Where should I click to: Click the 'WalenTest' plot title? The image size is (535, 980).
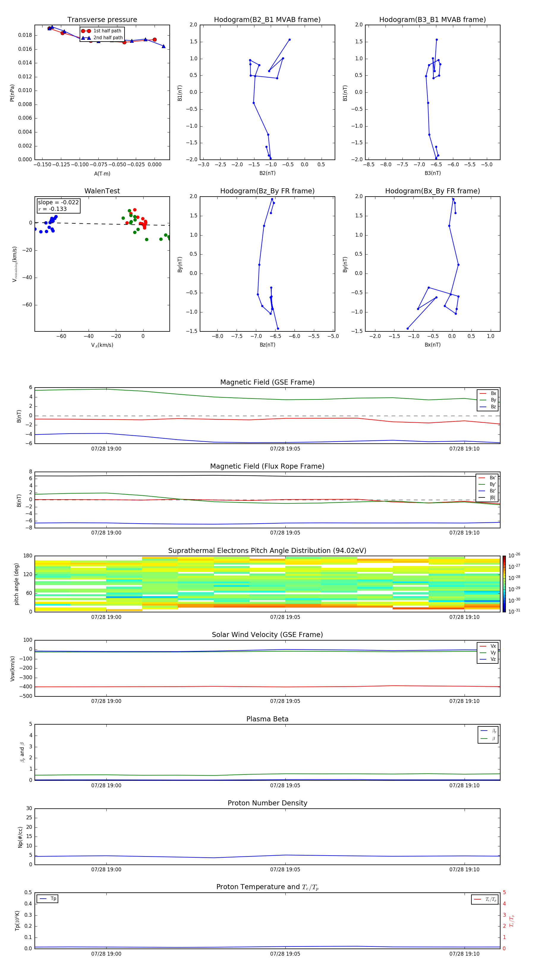(102, 191)
